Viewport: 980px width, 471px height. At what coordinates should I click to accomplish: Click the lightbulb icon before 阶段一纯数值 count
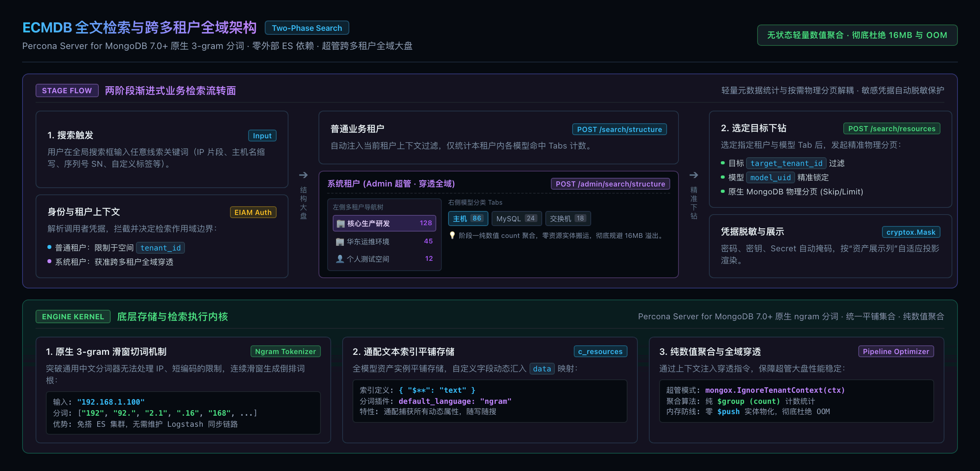point(452,236)
